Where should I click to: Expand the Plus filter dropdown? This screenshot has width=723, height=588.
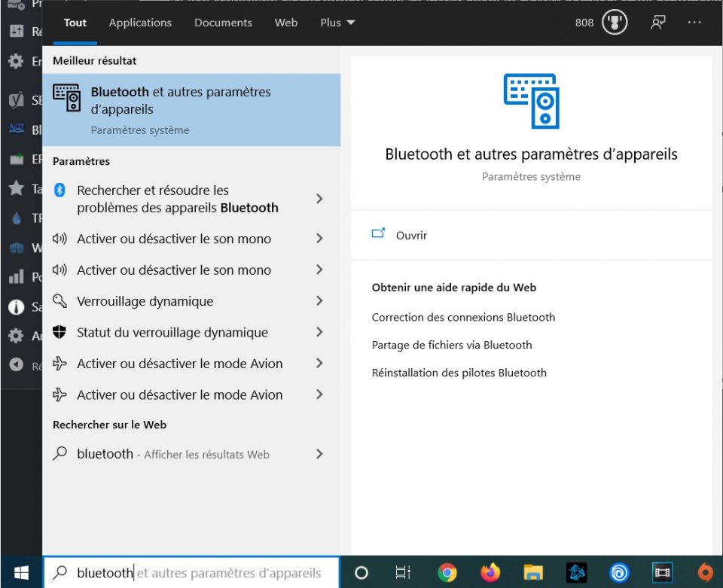coord(337,23)
